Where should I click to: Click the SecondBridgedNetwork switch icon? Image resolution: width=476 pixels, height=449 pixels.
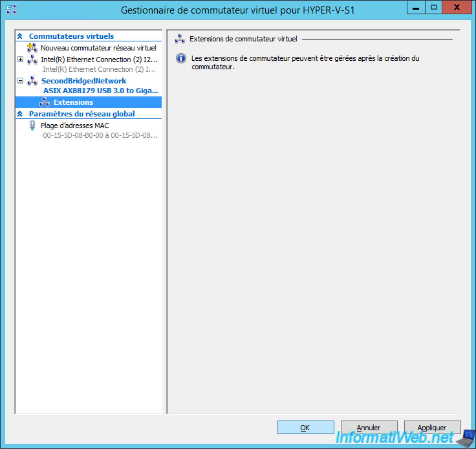[x=32, y=81]
